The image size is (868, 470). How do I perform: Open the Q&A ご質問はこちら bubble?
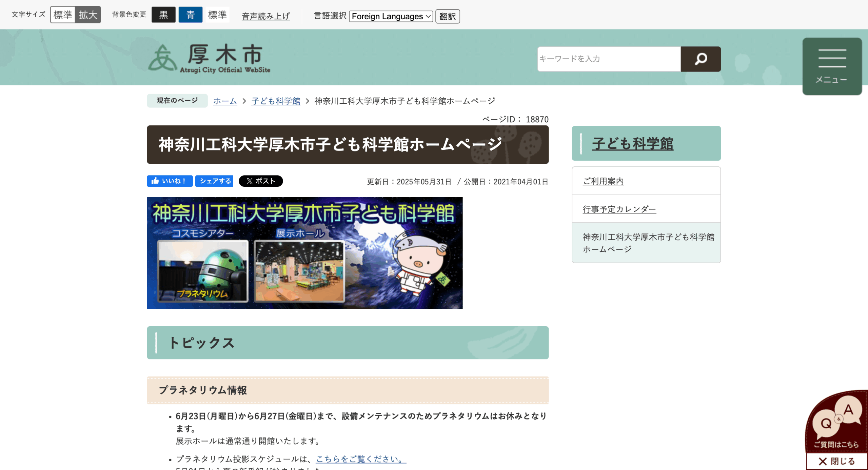coord(836,422)
